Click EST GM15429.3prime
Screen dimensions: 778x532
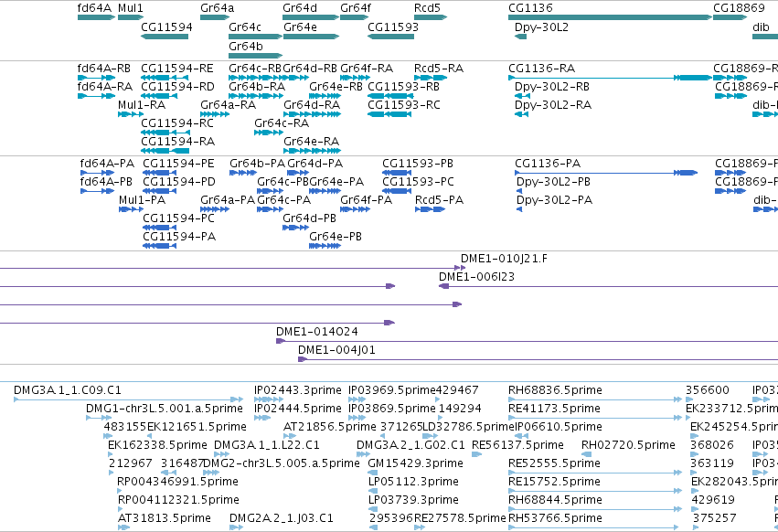point(373,473)
